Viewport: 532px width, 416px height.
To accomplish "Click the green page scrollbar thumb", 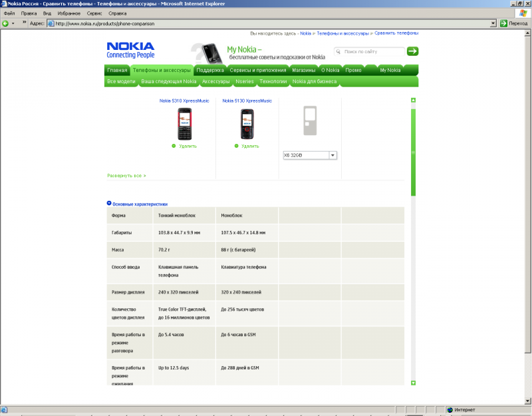I will (x=413, y=152).
